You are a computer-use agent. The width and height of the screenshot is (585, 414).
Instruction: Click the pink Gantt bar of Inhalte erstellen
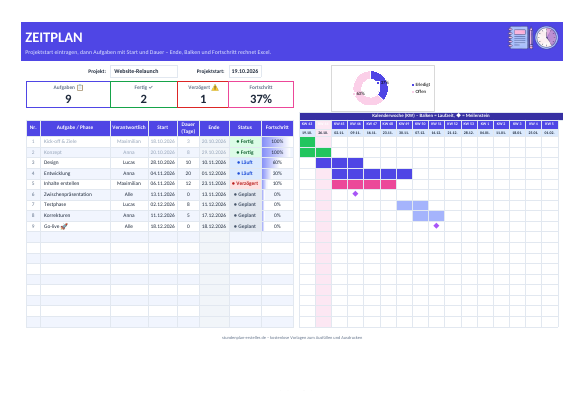(x=364, y=184)
